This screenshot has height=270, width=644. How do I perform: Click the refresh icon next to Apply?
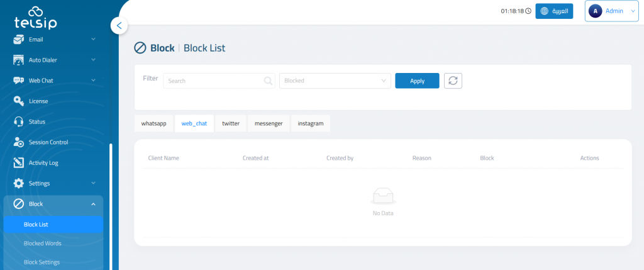pyautogui.click(x=453, y=81)
